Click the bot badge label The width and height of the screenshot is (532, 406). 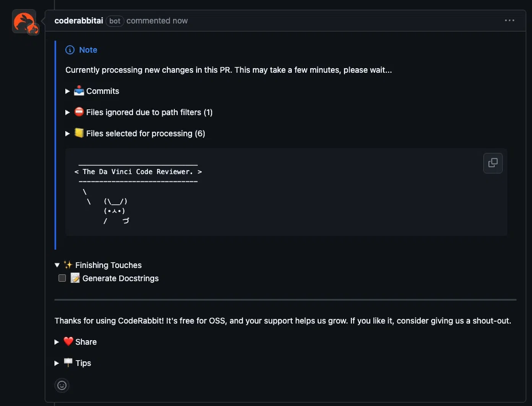click(x=115, y=21)
